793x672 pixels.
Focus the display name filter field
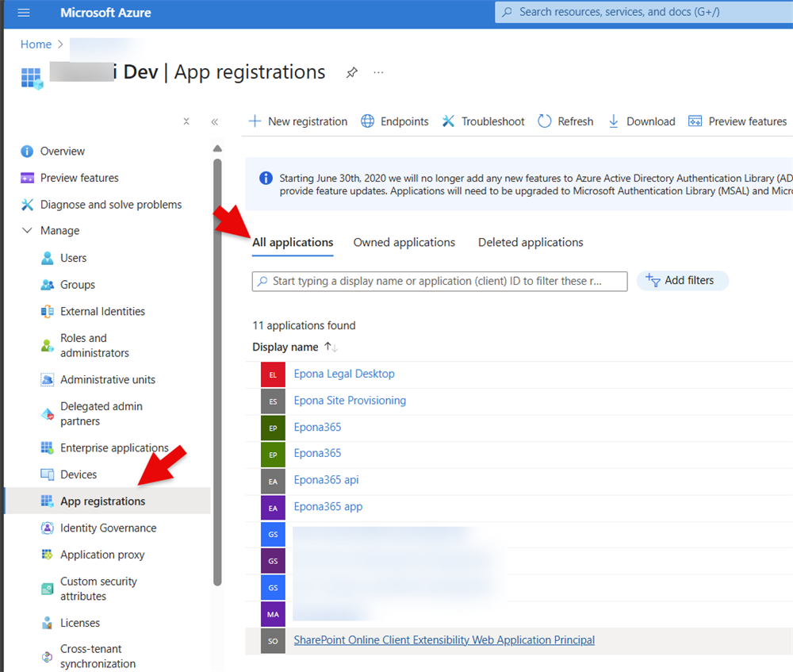tap(439, 282)
